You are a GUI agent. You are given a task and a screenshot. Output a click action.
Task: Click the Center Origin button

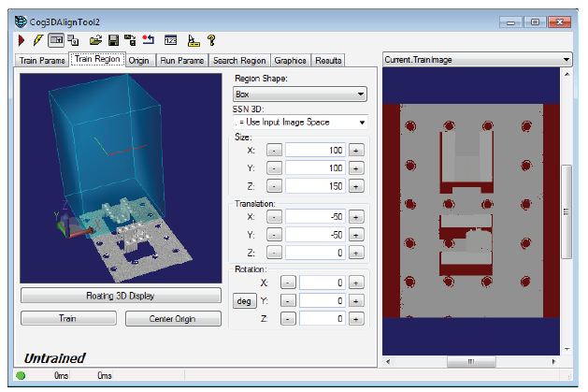pos(173,318)
